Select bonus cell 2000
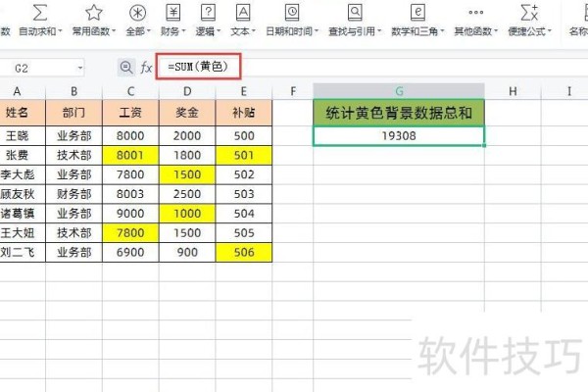Screen dimensions: 588x392 point(187,136)
